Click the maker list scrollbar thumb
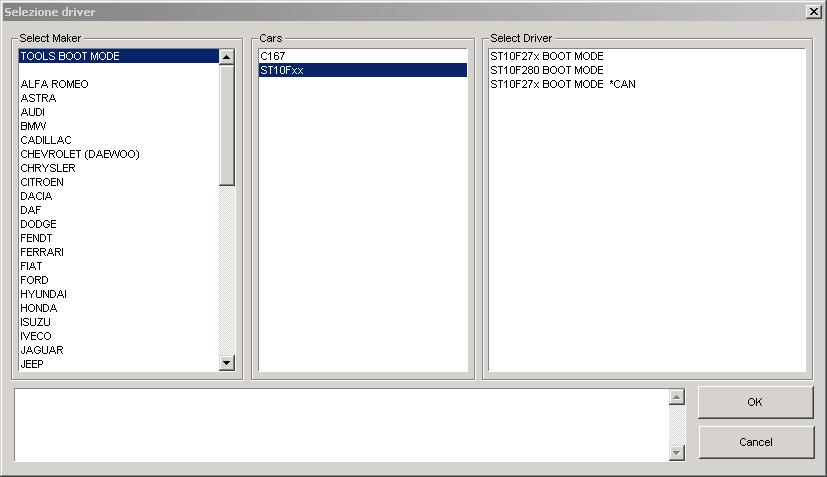 click(227, 125)
